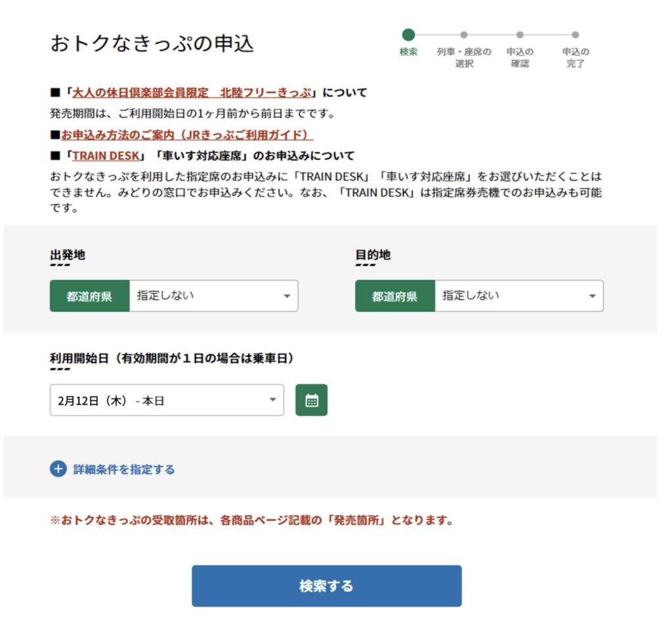
Task: Click the 出発地 dropdown arrow
Action: click(x=286, y=296)
